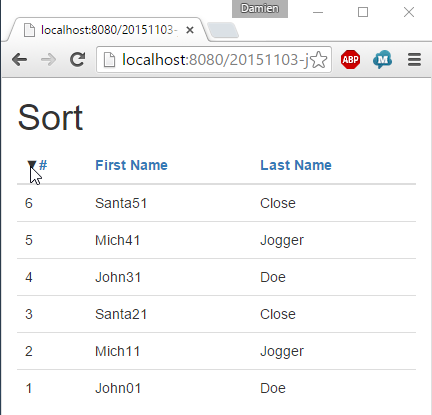This screenshot has width=432, height=415.
Task: Maximize the browser window
Action: (363, 12)
